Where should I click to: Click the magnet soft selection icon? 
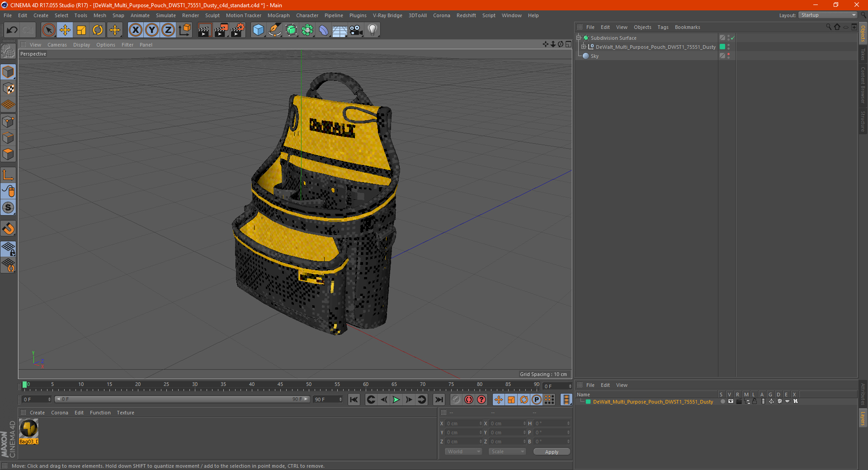pyautogui.click(x=8, y=229)
